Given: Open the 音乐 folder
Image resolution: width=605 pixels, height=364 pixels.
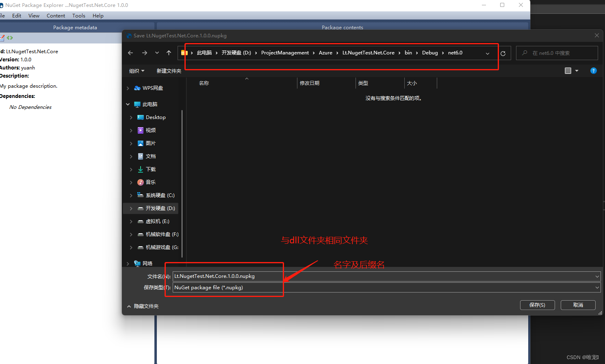Looking at the screenshot, I should pos(147,182).
